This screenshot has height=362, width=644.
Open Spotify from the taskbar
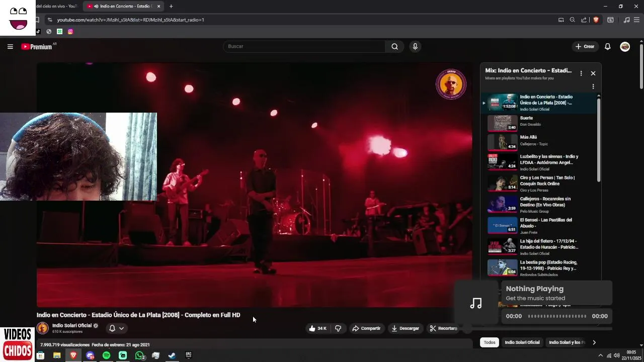[106, 355]
